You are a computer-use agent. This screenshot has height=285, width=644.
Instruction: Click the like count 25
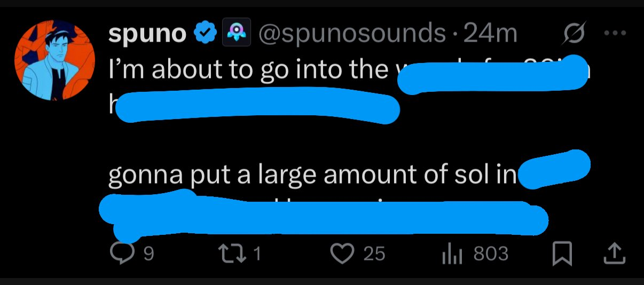(374, 254)
